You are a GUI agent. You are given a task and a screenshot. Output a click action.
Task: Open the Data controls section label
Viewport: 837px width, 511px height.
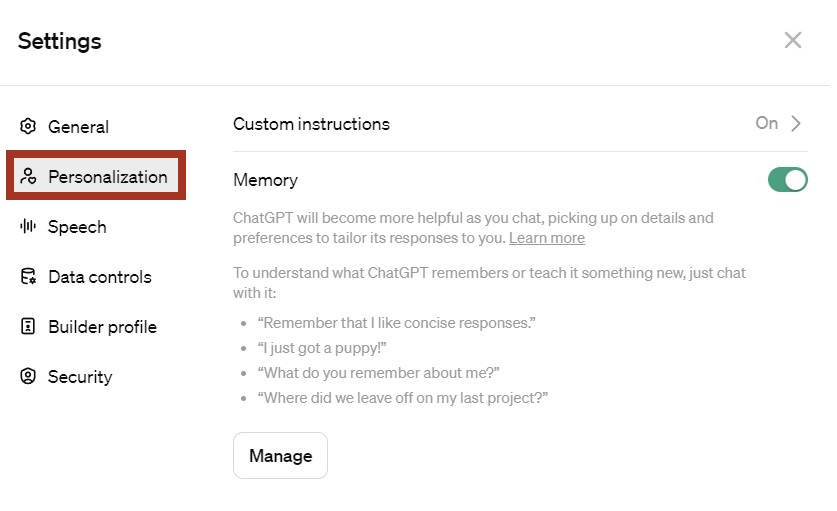[x=100, y=277]
